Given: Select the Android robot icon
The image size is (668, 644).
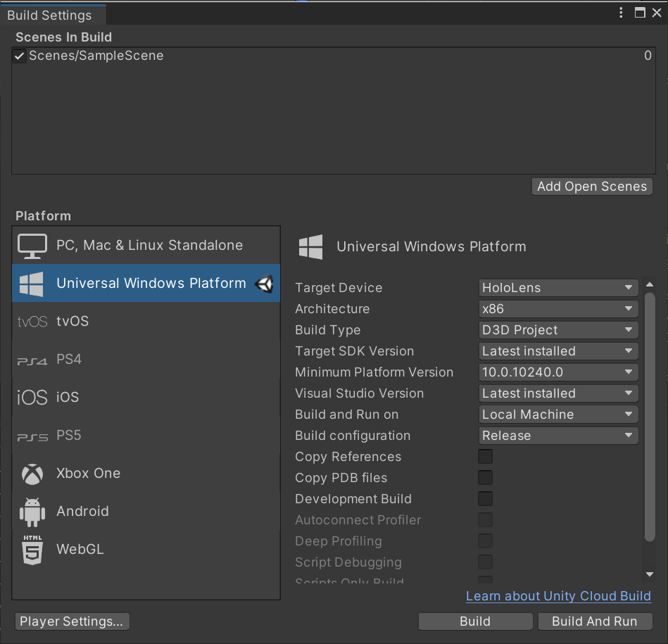Looking at the screenshot, I should coord(32,512).
